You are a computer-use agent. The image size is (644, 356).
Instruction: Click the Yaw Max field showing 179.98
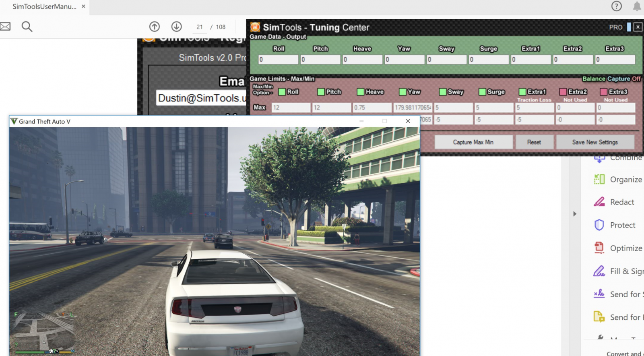coord(413,108)
